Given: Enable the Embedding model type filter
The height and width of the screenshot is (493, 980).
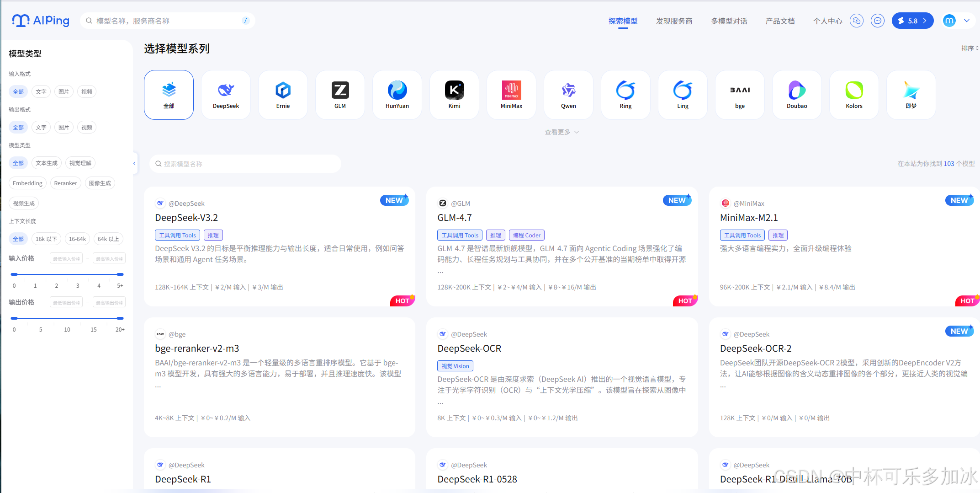Looking at the screenshot, I should pos(27,183).
